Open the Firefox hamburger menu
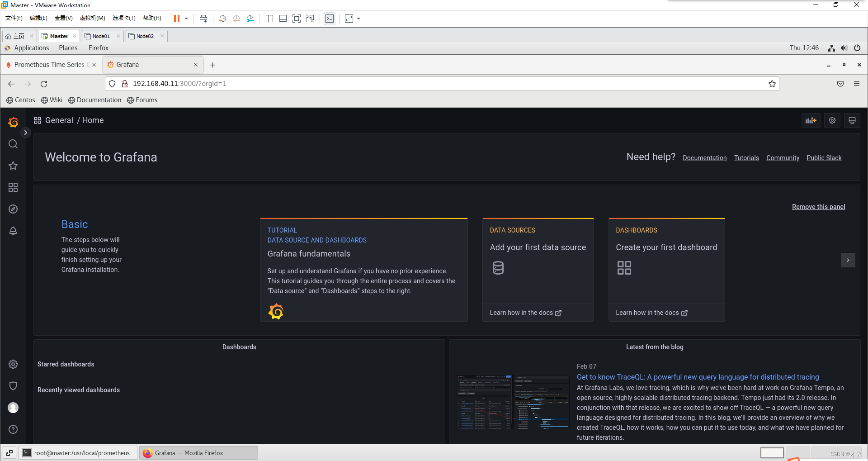The image size is (868, 461). coord(857,84)
